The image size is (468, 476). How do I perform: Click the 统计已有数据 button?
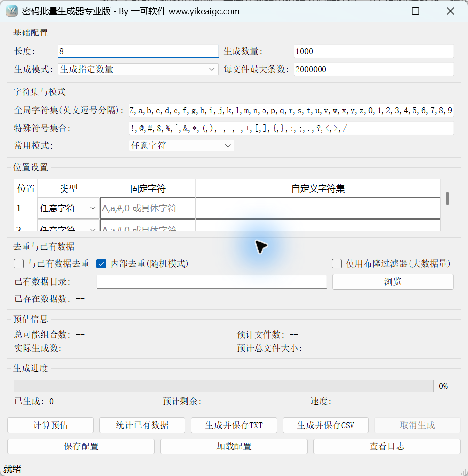(142, 425)
